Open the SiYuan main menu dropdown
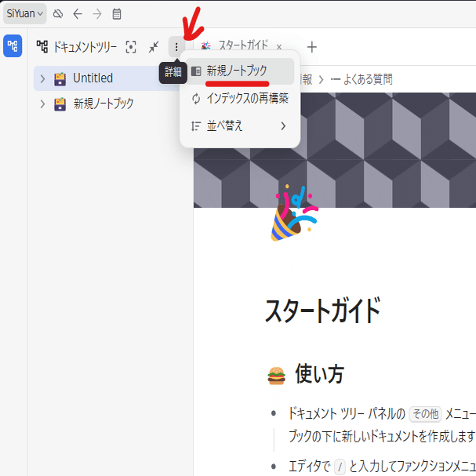Viewport: 476px width, 476px height. click(x=24, y=13)
